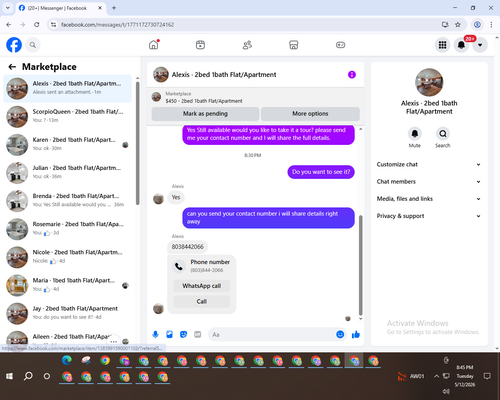The height and width of the screenshot is (400, 500).
Task: Open the Facebook menu grid icon
Action: click(442, 45)
